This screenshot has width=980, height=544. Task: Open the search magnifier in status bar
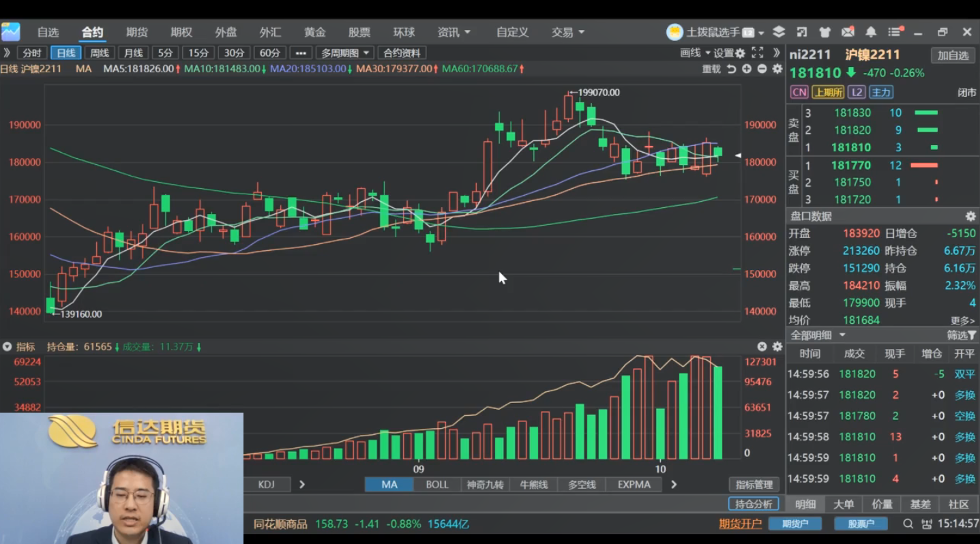[x=908, y=524]
